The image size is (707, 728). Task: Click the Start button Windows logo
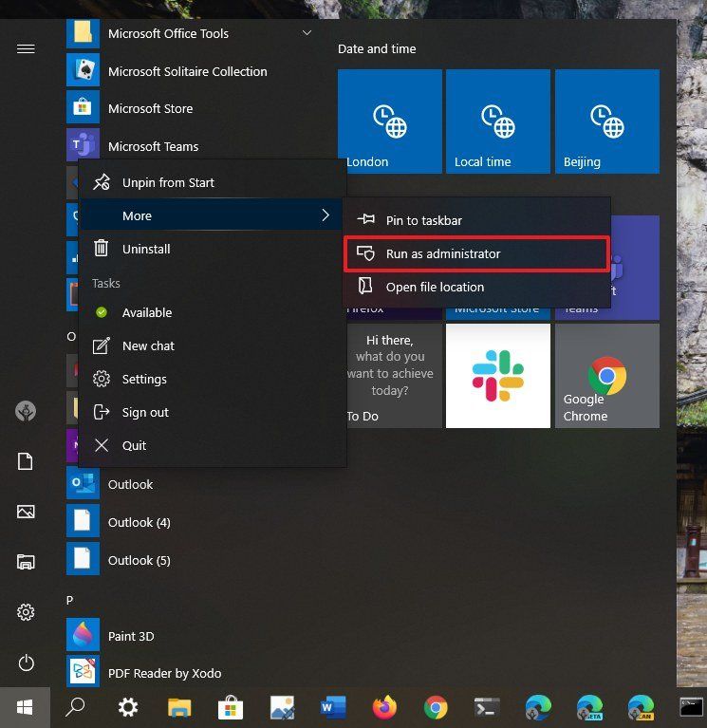[x=25, y=707]
